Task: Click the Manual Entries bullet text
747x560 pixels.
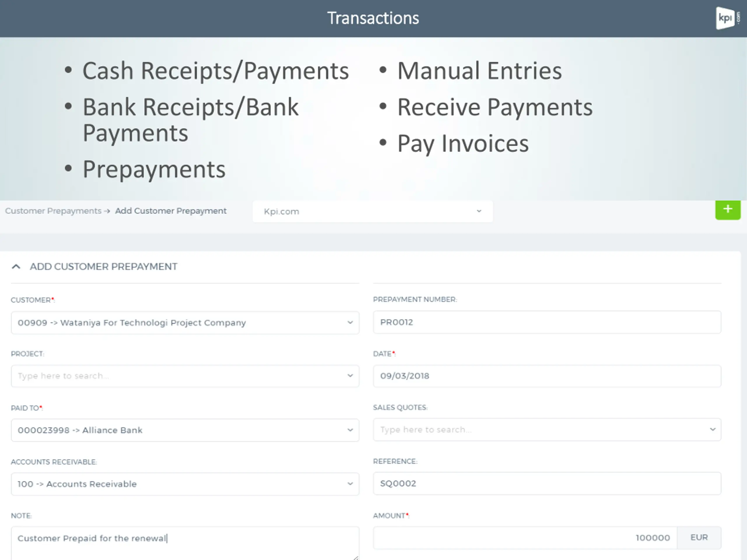Action: tap(479, 71)
